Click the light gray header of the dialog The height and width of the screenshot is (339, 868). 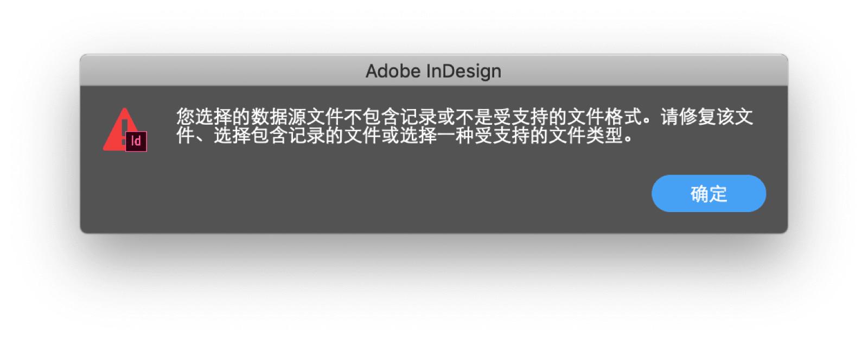433,69
